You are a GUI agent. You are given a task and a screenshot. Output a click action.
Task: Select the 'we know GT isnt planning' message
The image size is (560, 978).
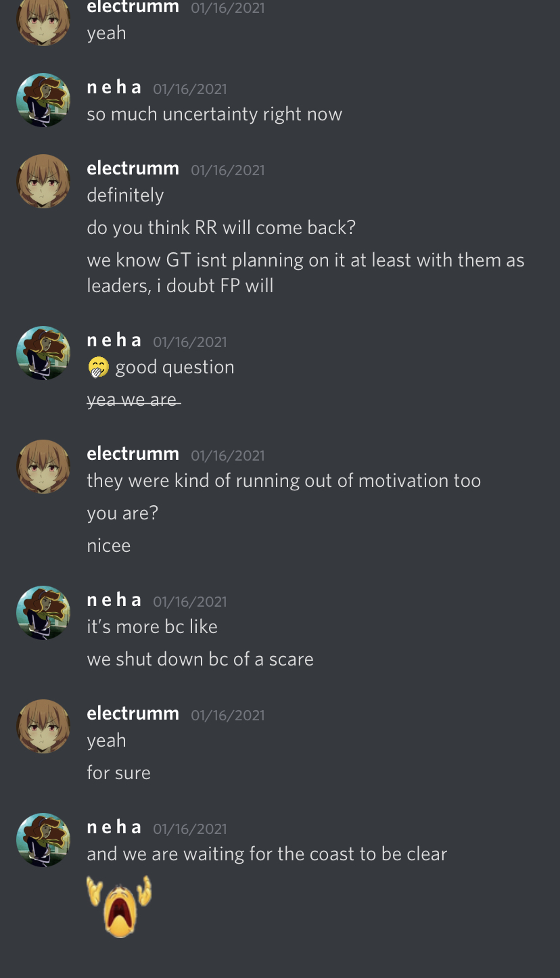tap(306, 273)
